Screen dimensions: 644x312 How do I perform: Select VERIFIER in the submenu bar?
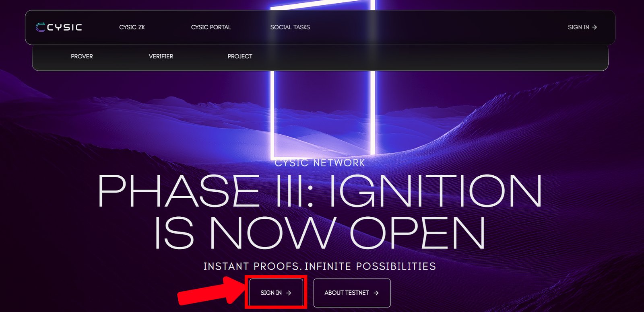point(161,56)
